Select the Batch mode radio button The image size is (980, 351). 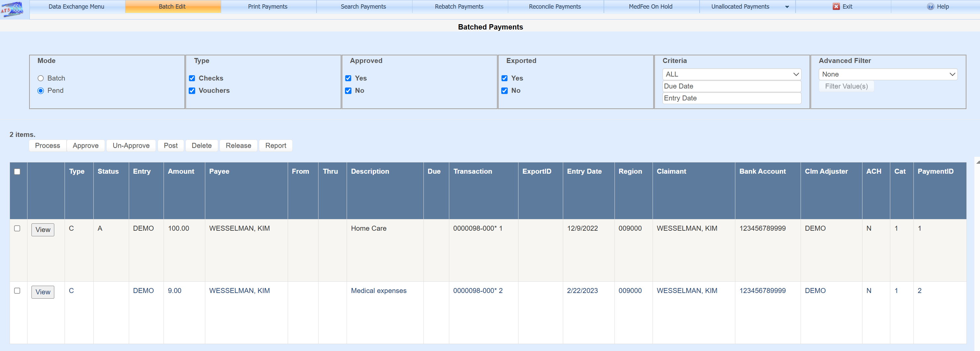click(41, 79)
